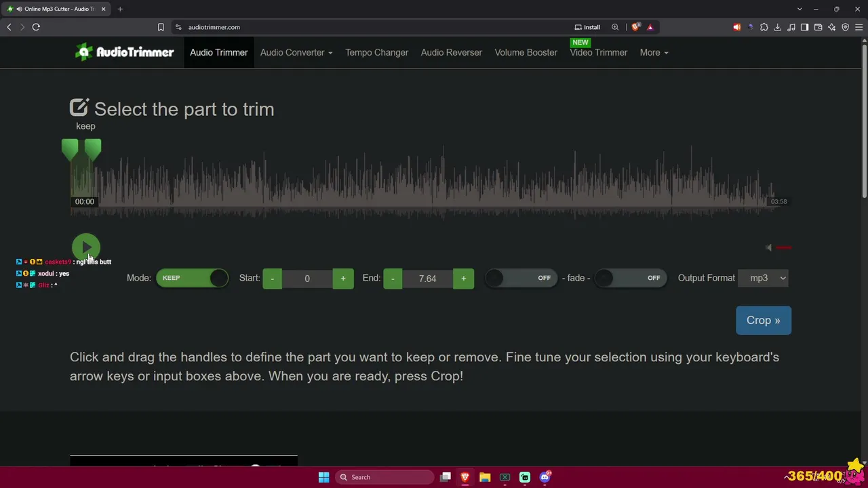Click the Start time input field
868x488 pixels.
tap(307, 279)
